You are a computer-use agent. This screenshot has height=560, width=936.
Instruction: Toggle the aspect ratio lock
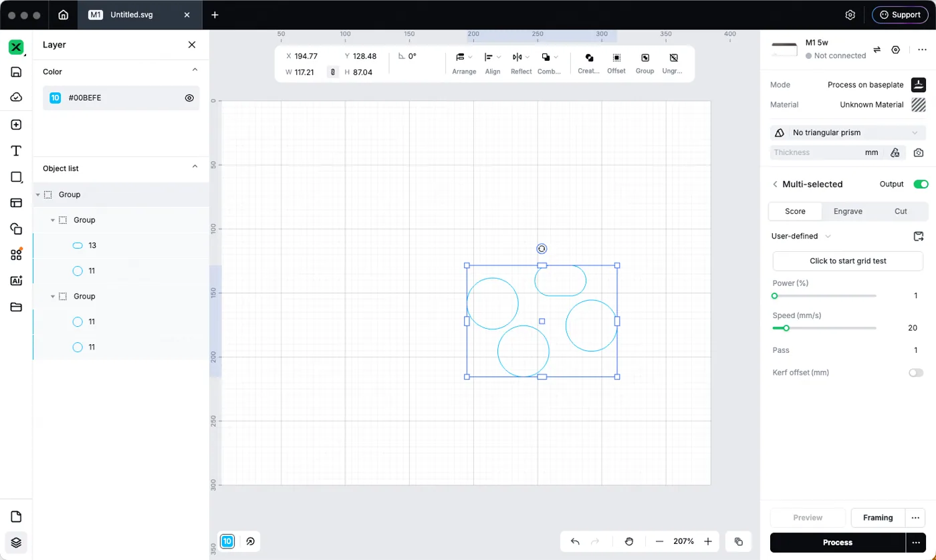coord(333,72)
